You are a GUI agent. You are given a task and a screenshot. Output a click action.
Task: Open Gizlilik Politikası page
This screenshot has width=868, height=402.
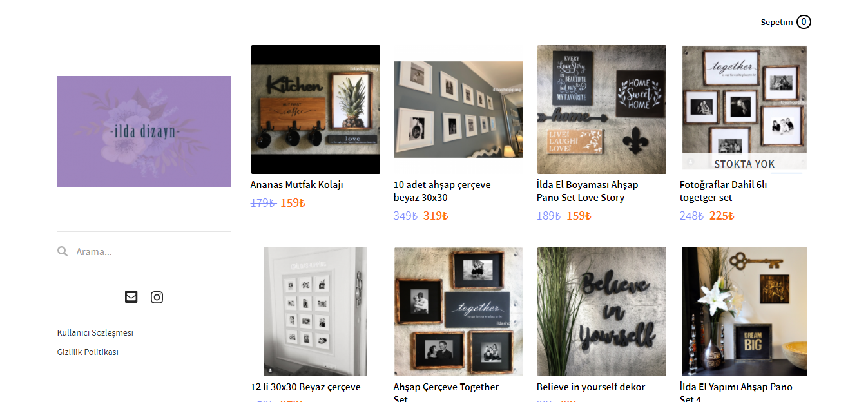click(88, 352)
